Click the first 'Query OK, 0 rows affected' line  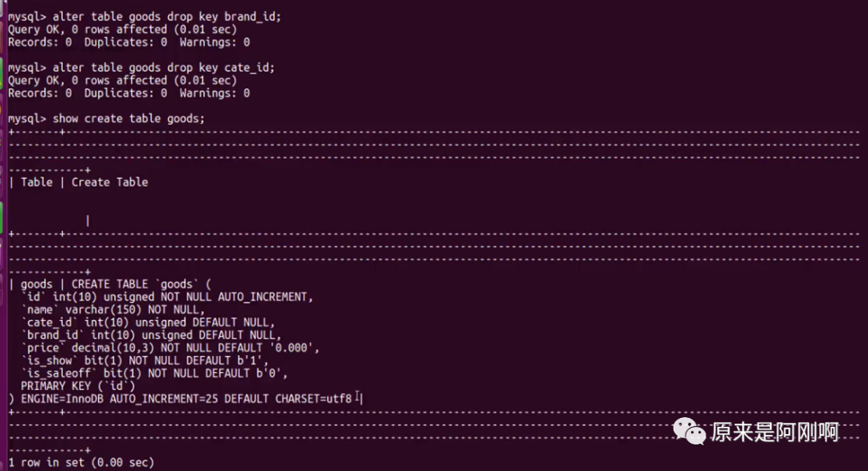pos(122,29)
